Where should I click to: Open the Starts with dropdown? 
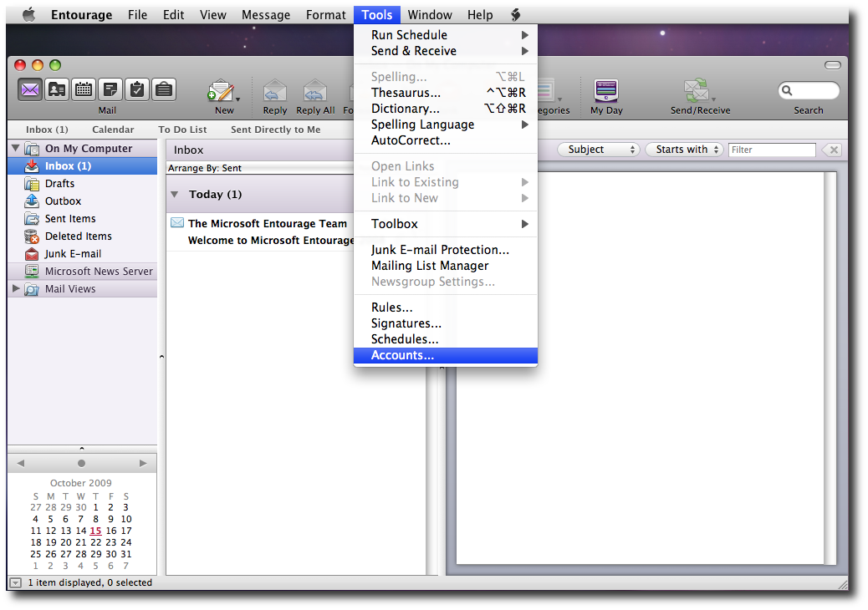(684, 150)
